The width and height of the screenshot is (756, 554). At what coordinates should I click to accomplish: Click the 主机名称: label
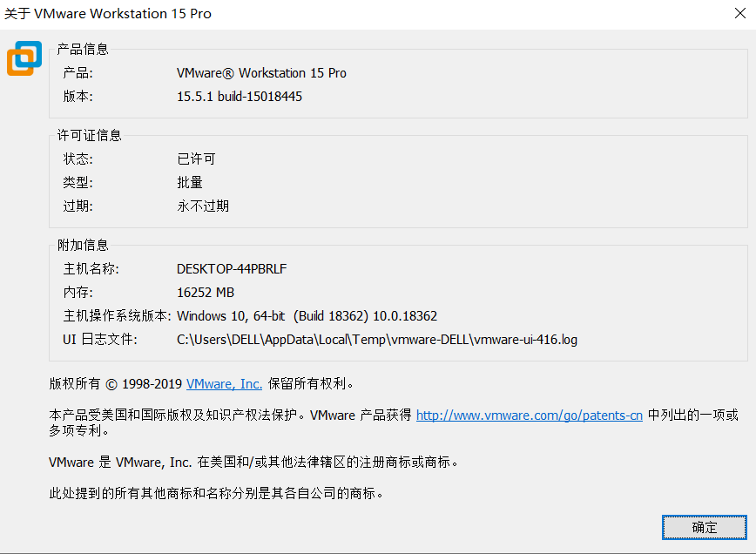point(91,268)
